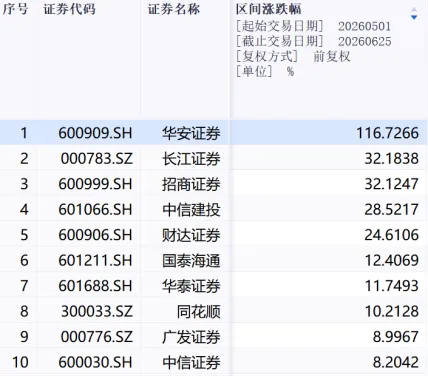428x377 pixels.
Task: Select stock code 600906.SH
Action: 95,235
